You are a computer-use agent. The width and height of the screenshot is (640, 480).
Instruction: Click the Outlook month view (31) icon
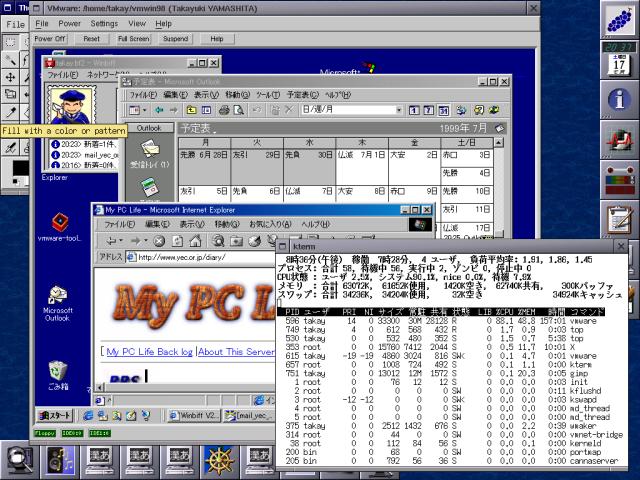coord(443,110)
